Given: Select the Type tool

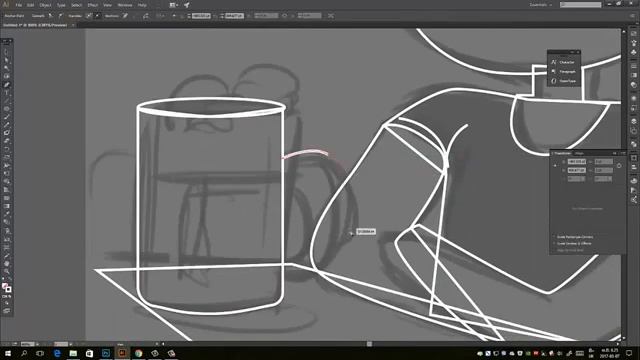Looking at the screenshot, I should (x=7, y=93).
